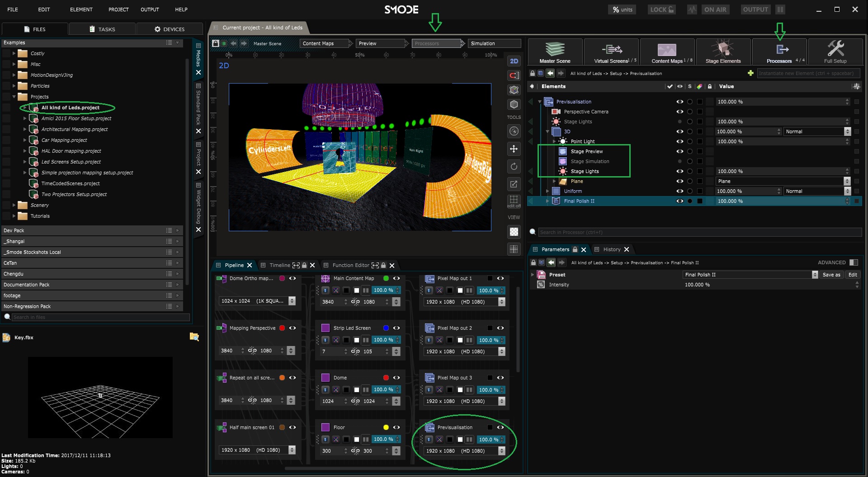Toggle checkerboard view background icon
868x477 pixels.
pos(514,232)
